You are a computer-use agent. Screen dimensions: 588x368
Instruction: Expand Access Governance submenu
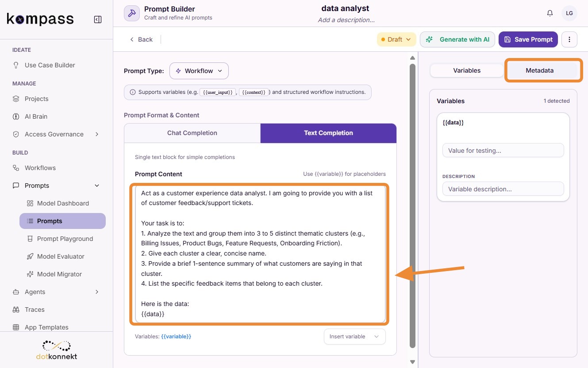[x=57, y=134]
